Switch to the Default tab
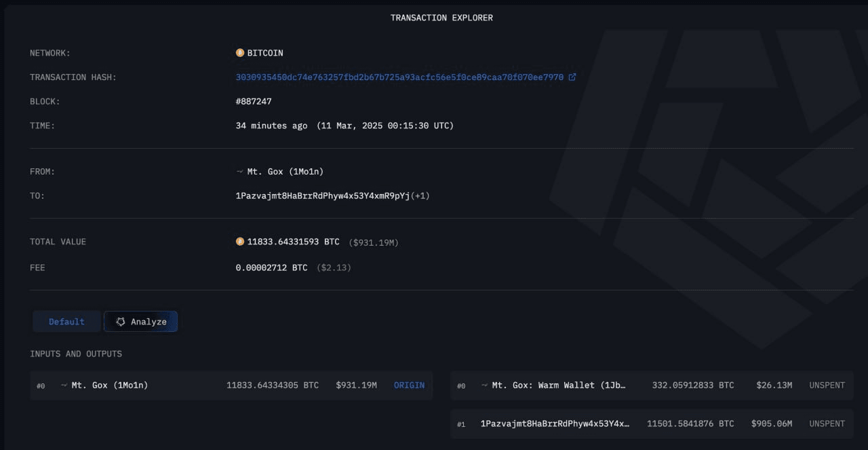Screen dimensions: 868x450 point(66,322)
